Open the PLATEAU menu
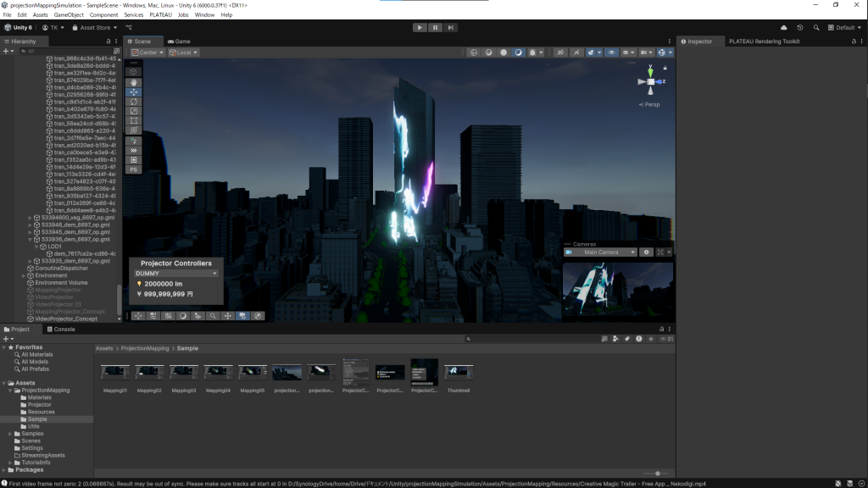This screenshot has width=868, height=488. tap(160, 15)
